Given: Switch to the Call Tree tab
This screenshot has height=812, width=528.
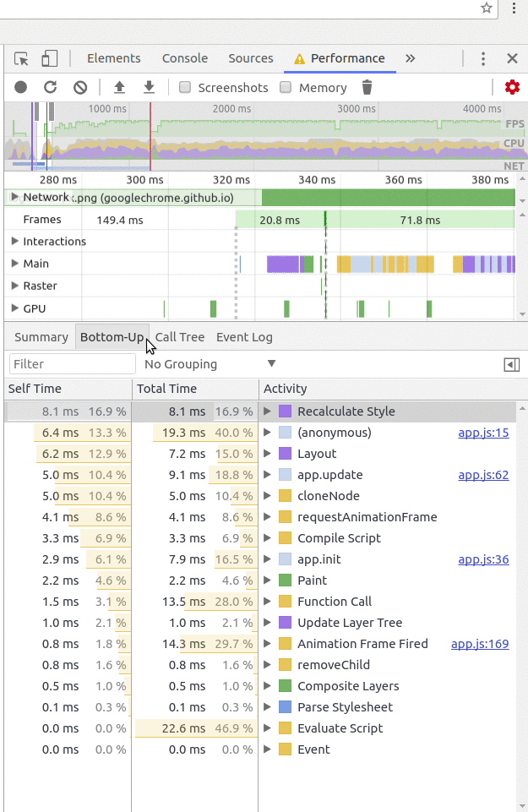Looking at the screenshot, I should pos(180,337).
